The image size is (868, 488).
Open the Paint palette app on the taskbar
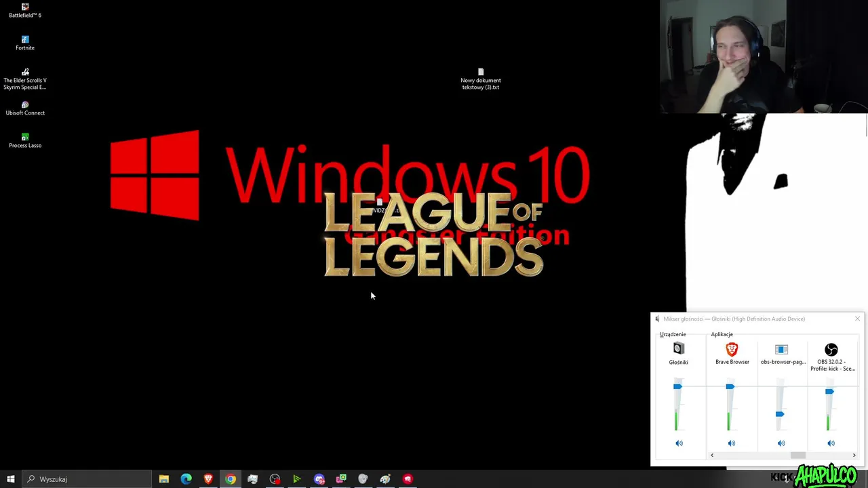pos(385,479)
